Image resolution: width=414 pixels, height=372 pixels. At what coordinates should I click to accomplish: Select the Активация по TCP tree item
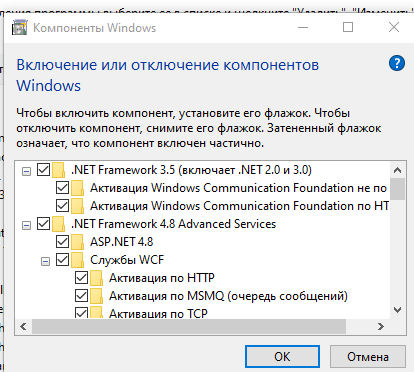coord(158,313)
